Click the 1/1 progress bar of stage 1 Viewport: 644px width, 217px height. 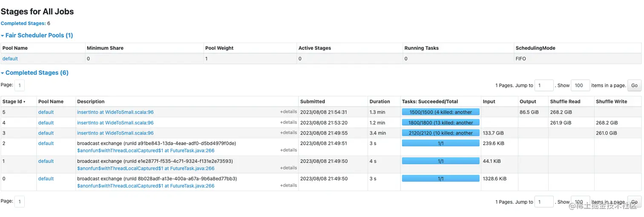pos(441,161)
